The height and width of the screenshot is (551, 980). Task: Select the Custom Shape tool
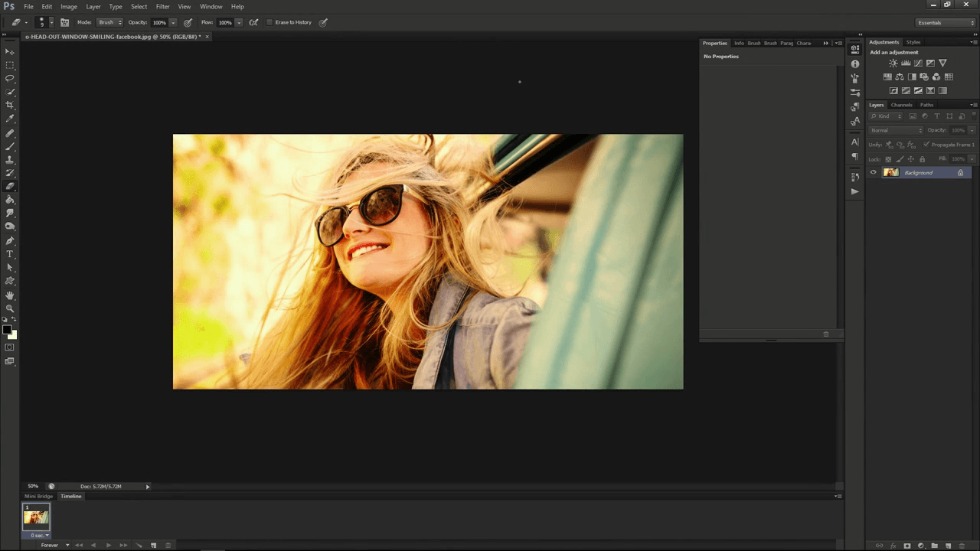click(10, 281)
